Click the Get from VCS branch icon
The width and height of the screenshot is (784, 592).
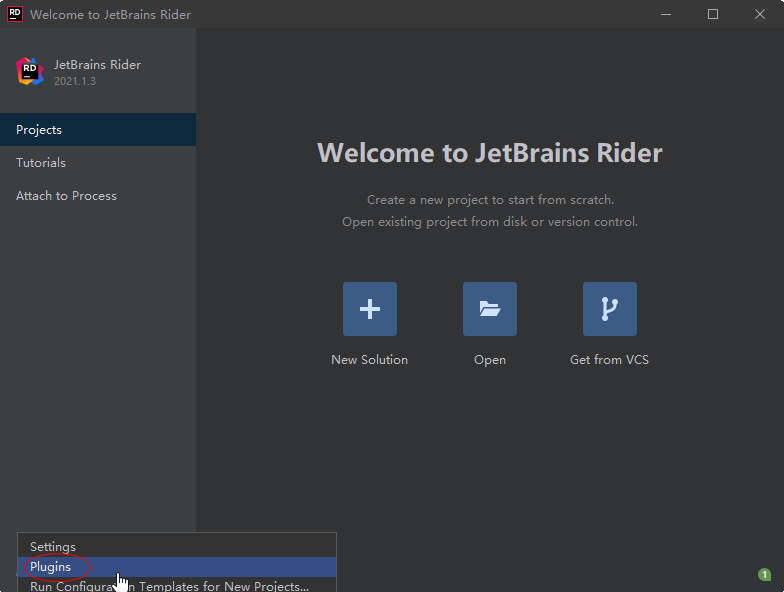(x=610, y=309)
